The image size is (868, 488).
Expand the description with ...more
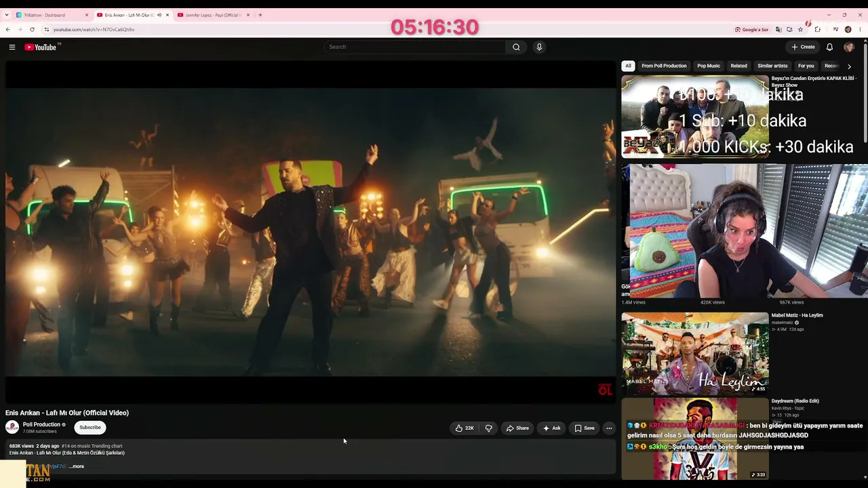tap(77, 466)
